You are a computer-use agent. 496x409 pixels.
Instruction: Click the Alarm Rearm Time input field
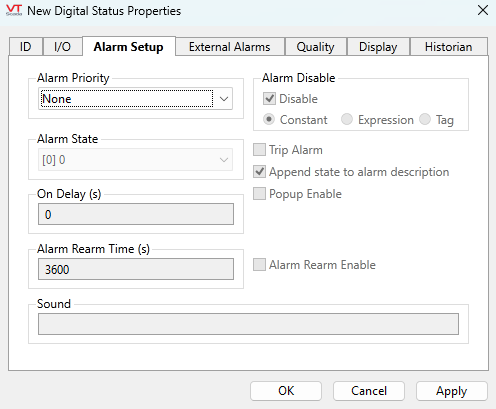coord(136,269)
